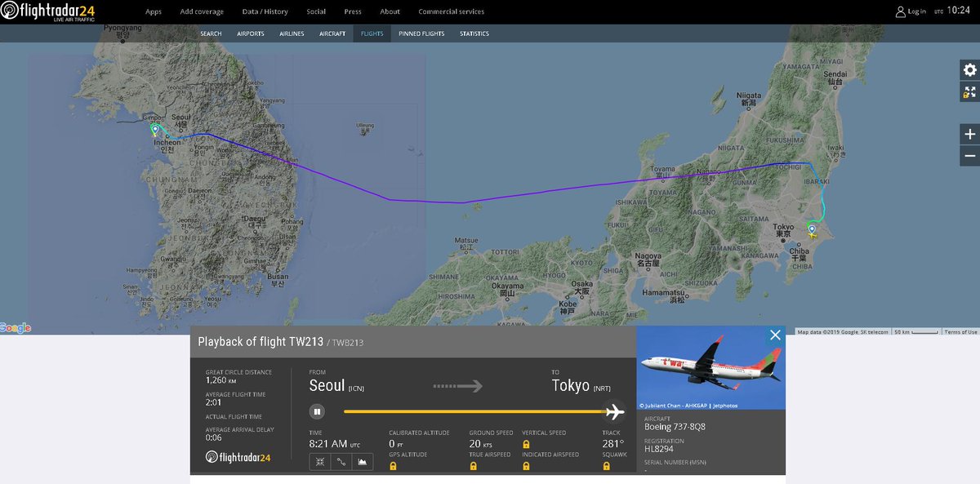Click the locked indicated airspeed icon

pyautogui.click(x=526, y=466)
